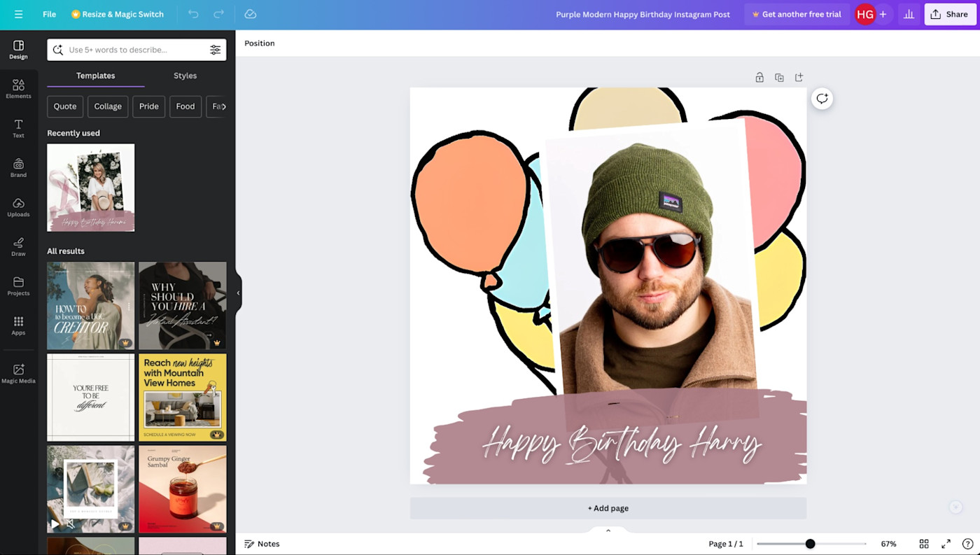Open the HG account avatar

point(865,14)
